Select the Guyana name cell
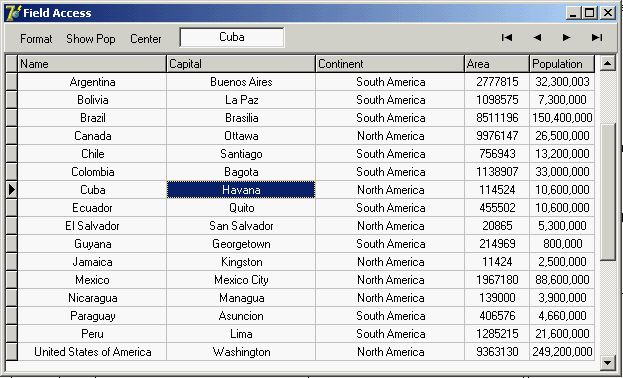623x378 pixels. [x=92, y=244]
